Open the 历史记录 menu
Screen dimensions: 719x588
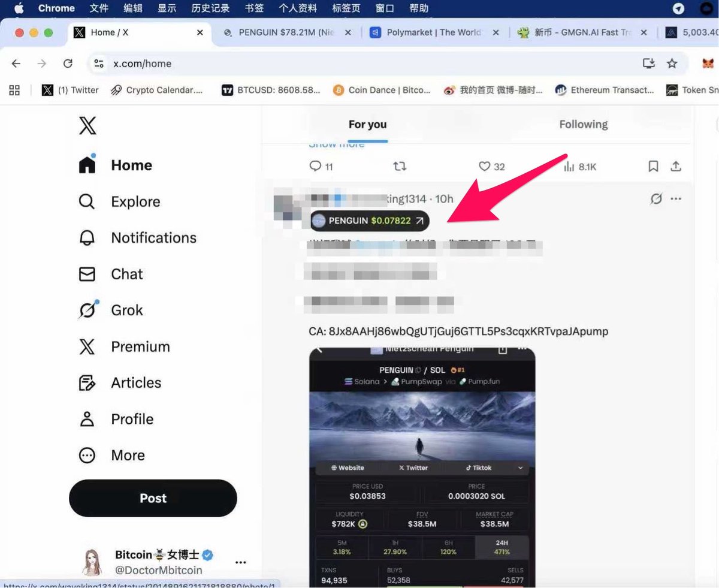[x=210, y=8]
